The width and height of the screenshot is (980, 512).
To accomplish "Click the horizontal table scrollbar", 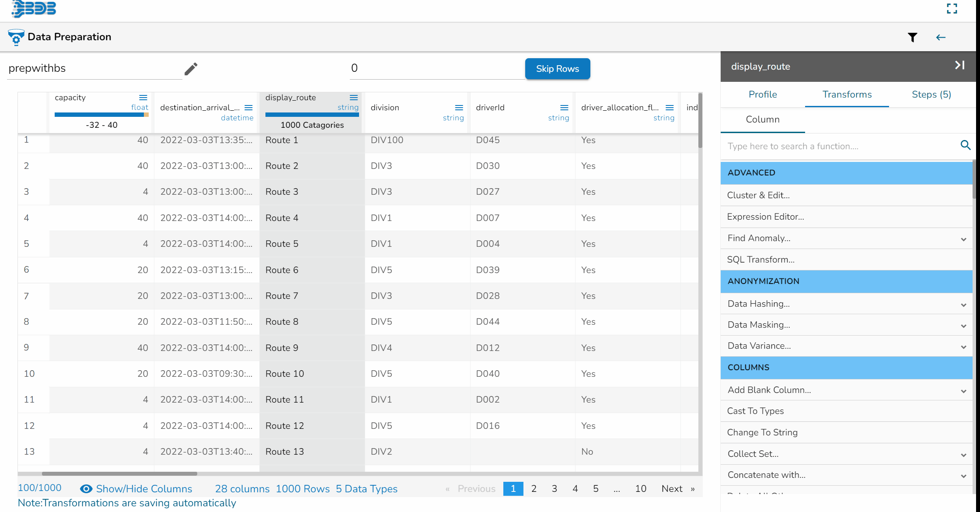I will click(x=119, y=473).
